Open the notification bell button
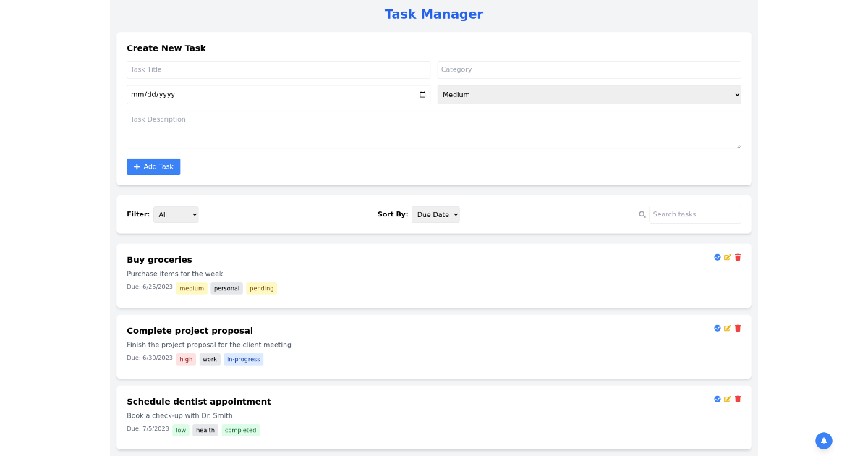The image size is (868, 456). pos(823,441)
